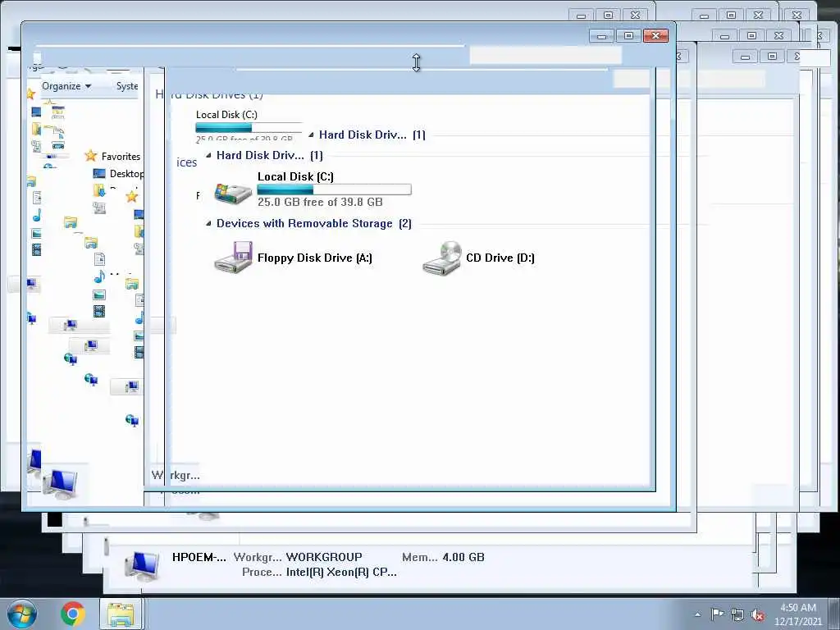Open the Windows Explorer taskbar button
840x630 pixels.
[x=121, y=614]
